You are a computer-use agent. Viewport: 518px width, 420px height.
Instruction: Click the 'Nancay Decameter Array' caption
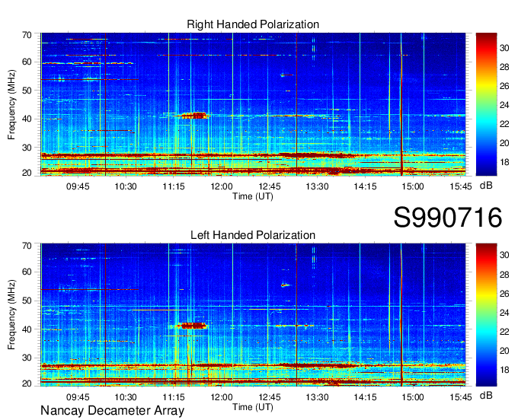(112, 410)
